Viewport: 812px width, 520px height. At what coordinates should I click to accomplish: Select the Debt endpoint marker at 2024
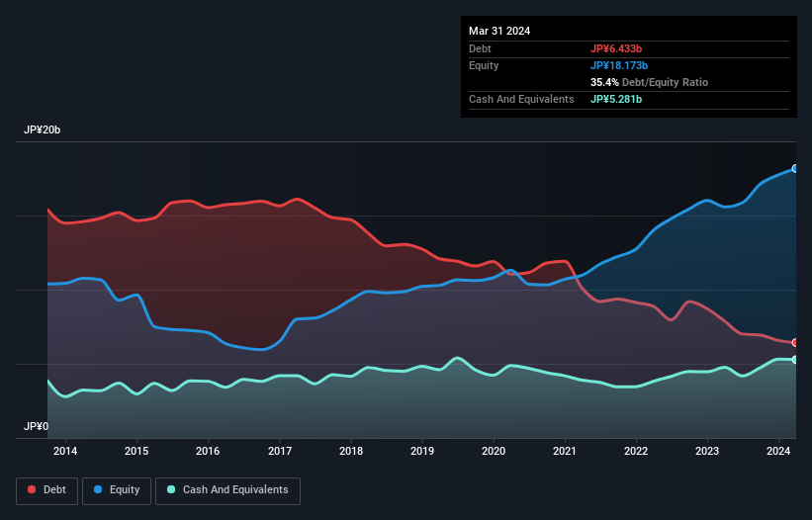(795, 342)
